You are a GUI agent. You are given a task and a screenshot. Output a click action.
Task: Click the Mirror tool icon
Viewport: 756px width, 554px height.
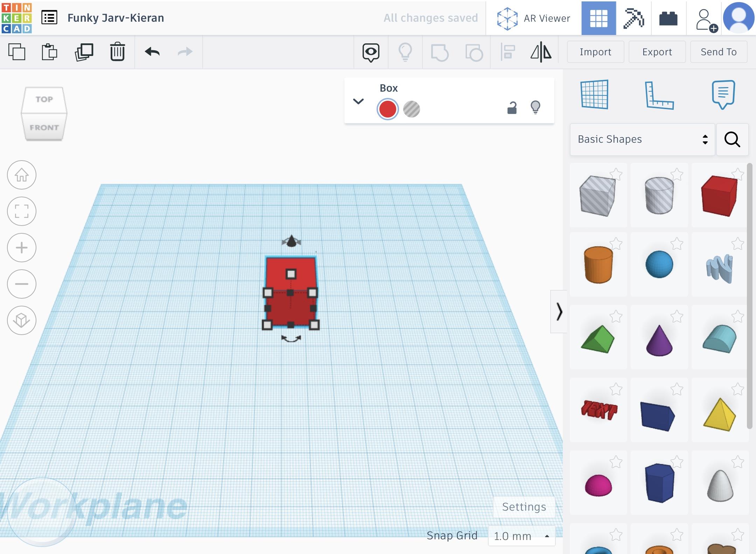tap(541, 52)
